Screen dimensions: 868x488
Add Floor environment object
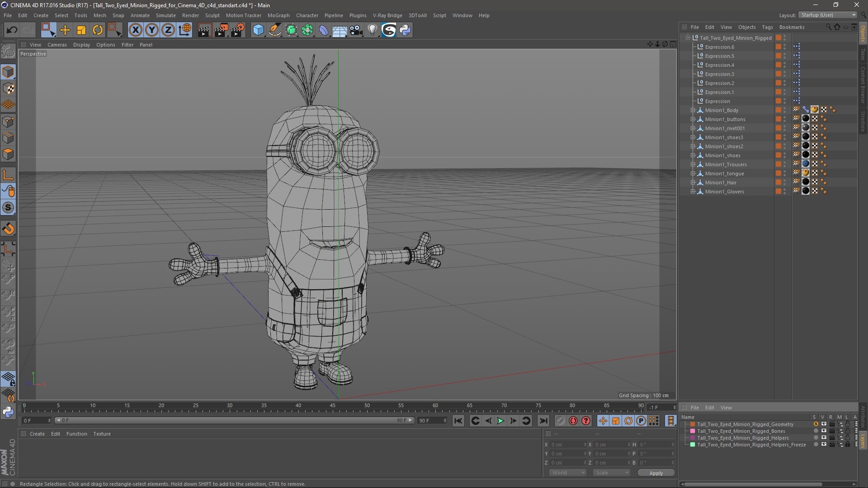[340, 30]
